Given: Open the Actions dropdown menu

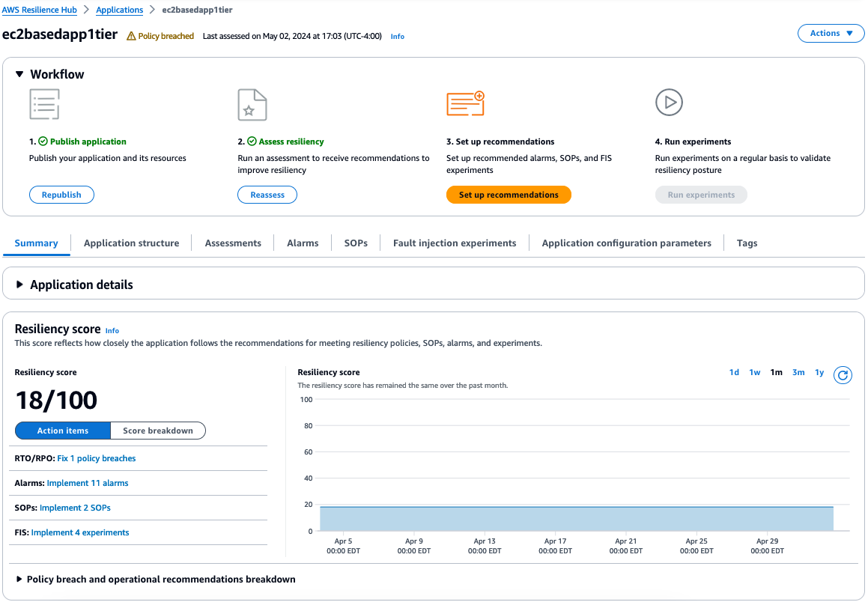Looking at the screenshot, I should (x=831, y=33).
